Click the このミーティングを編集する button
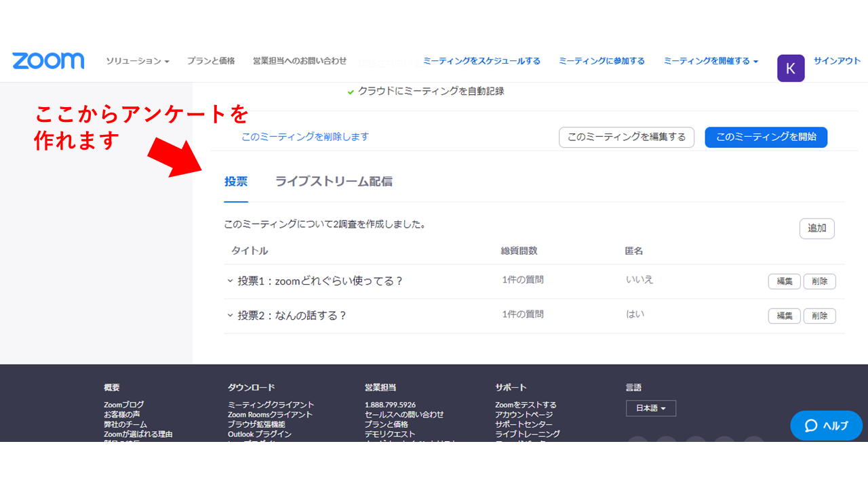This screenshot has width=868, height=488. pos(627,137)
